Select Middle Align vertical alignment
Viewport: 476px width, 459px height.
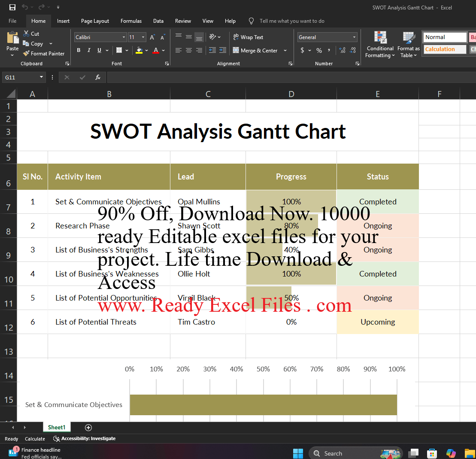tap(189, 37)
